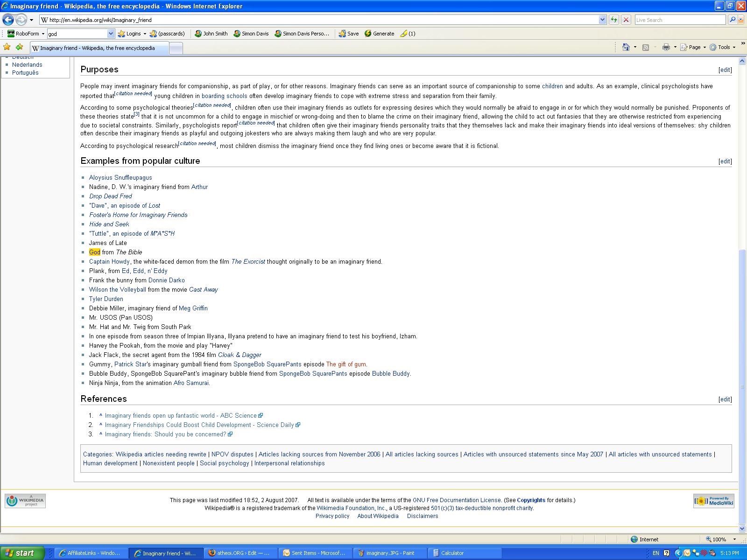This screenshot has height=560, width=747.
Task: Click the Print icon in command bar
Action: 666,47
